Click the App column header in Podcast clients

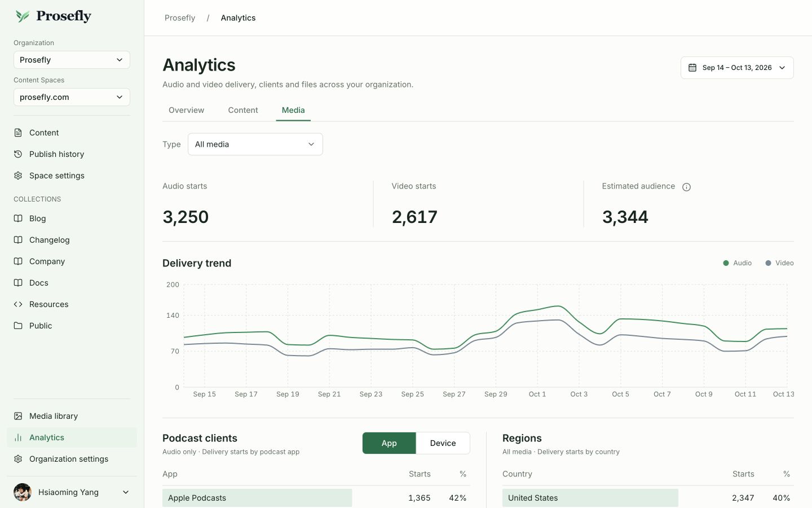click(x=170, y=474)
